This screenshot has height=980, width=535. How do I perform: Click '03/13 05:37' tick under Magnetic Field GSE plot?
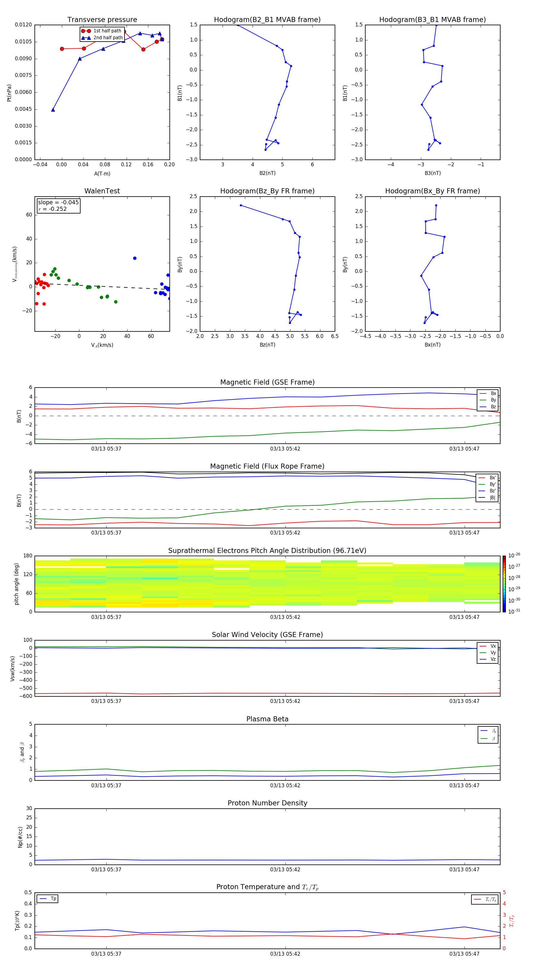106,448
